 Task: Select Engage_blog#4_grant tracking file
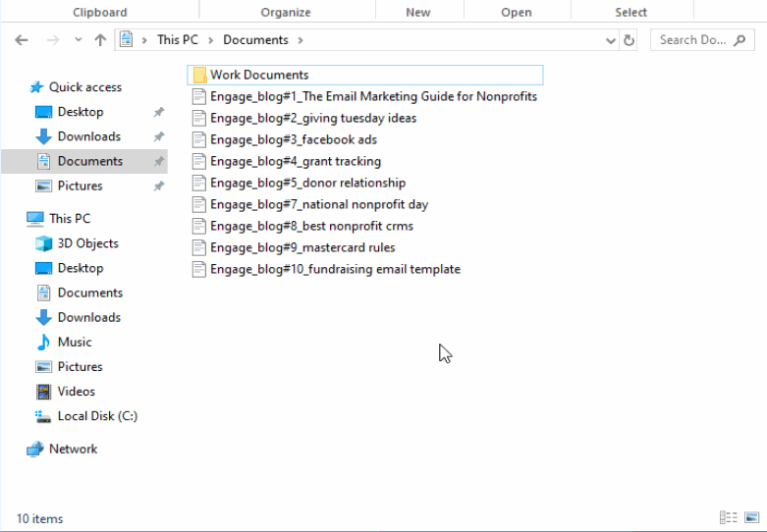pos(295,161)
